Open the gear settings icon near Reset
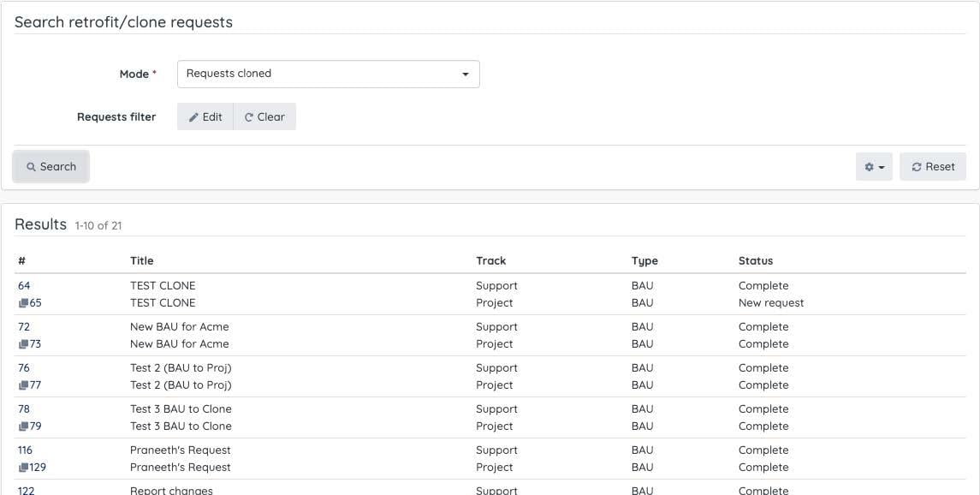Screen dimensions: 980x495 pyautogui.click(x=870, y=166)
